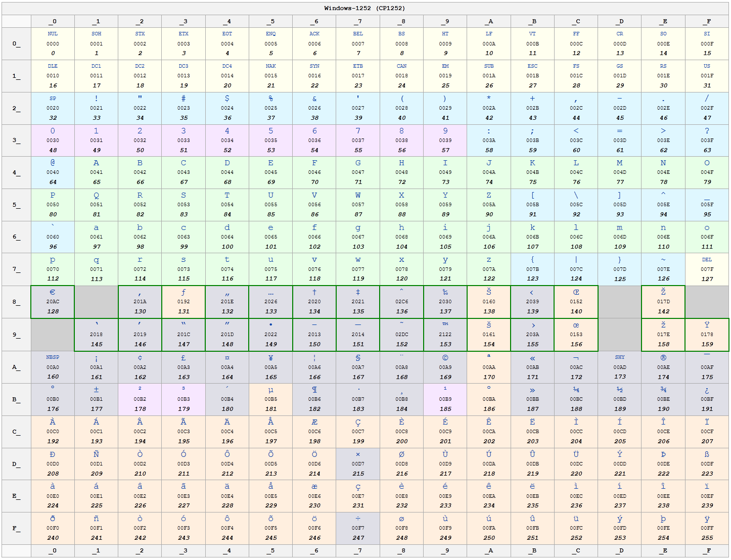This screenshot has width=731, height=560.
Task: Click the row header F_
Action: pyautogui.click(x=16, y=528)
